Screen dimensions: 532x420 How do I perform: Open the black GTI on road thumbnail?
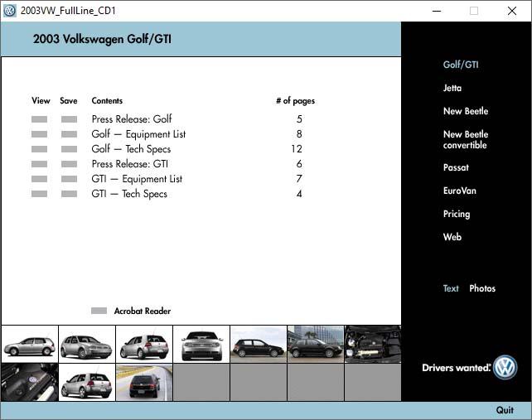pyautogui.click(x=144, y=383)
